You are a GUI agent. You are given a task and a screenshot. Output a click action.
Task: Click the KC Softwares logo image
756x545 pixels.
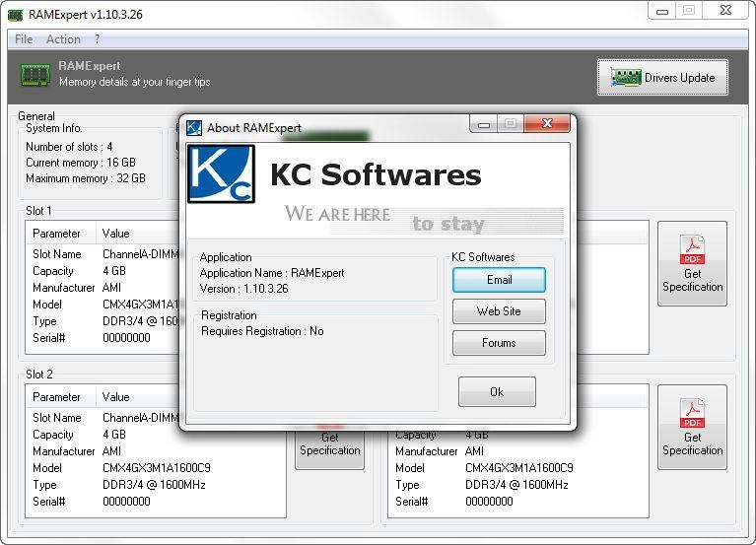(x=222, y=174)
